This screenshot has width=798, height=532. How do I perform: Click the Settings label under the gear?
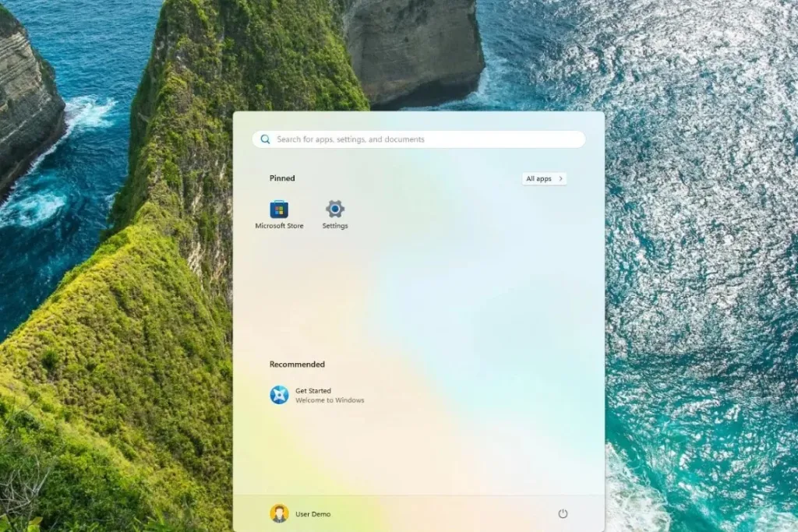[335, 226]
